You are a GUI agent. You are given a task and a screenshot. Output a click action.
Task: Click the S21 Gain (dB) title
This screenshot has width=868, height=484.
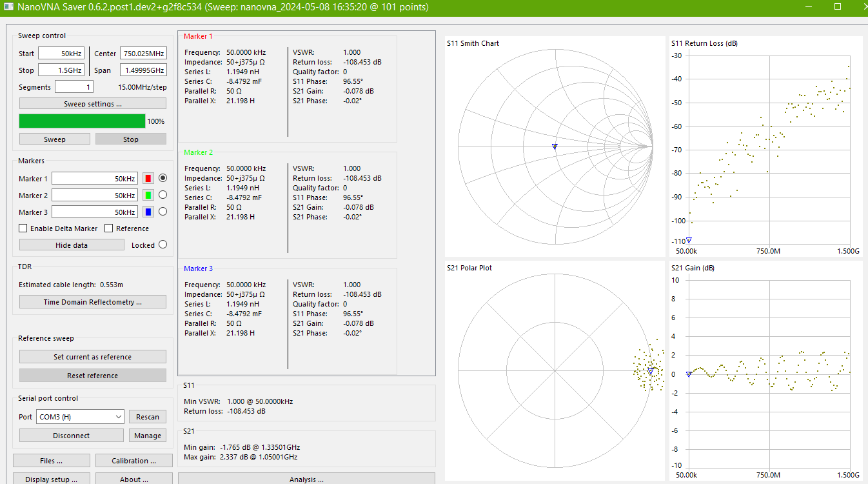pyautogui.click(x=693, y=268)
